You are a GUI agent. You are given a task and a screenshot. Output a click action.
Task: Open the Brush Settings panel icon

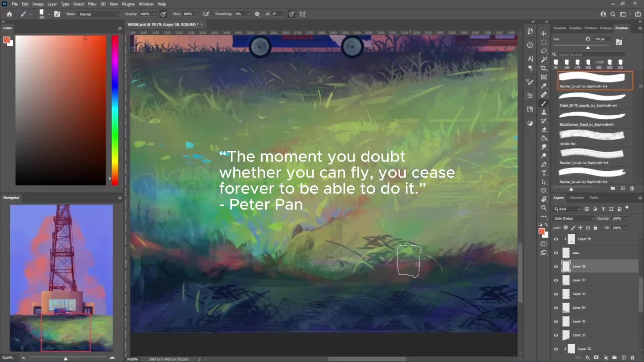point(530,81)
